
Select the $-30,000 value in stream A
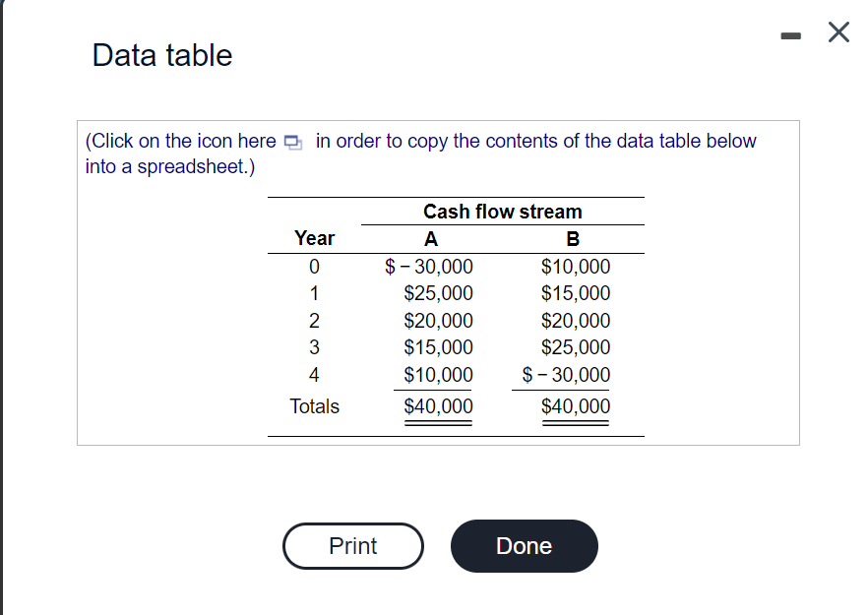429,266
